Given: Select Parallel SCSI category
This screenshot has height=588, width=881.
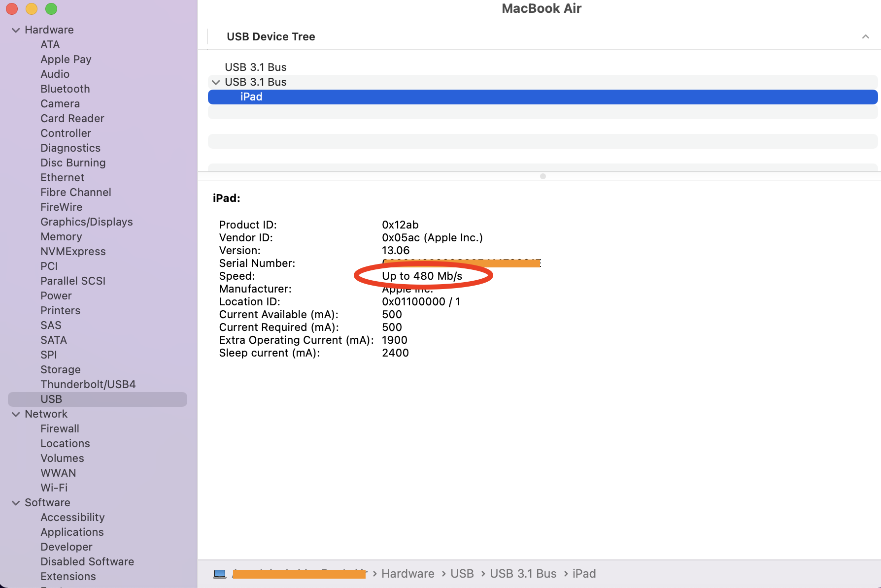Looking at the screenshot, I should 73,281.
